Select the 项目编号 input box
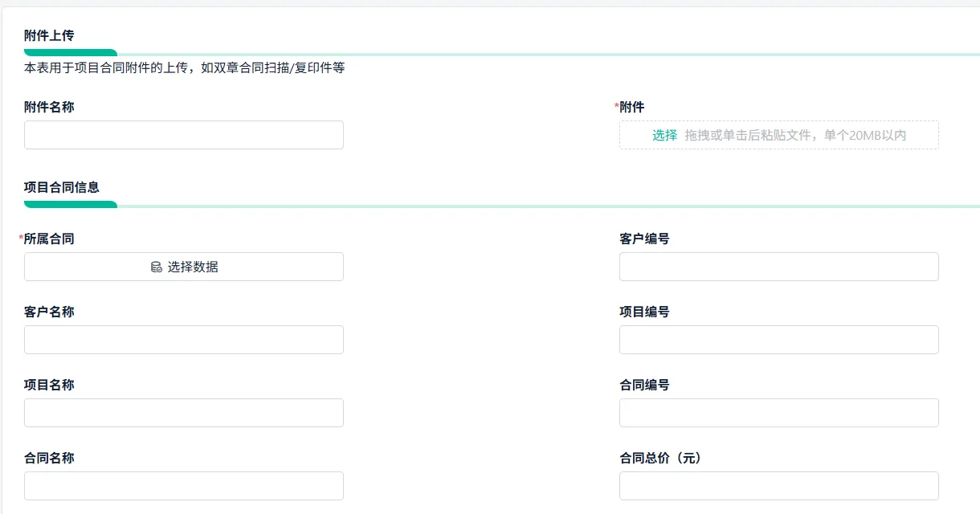The height and width of the screenshot is (514, 980). [x=779, y=340]
